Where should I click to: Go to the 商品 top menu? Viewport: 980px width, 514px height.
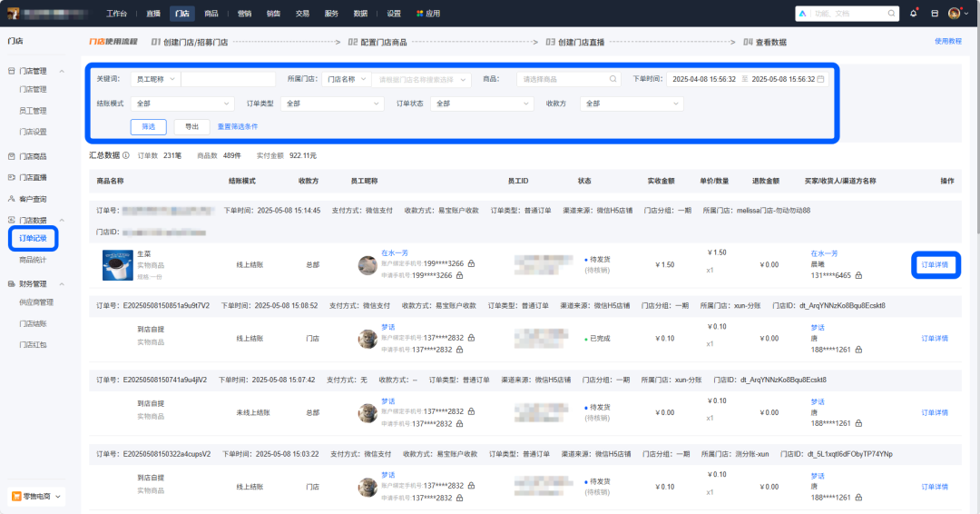pos(211,13)
